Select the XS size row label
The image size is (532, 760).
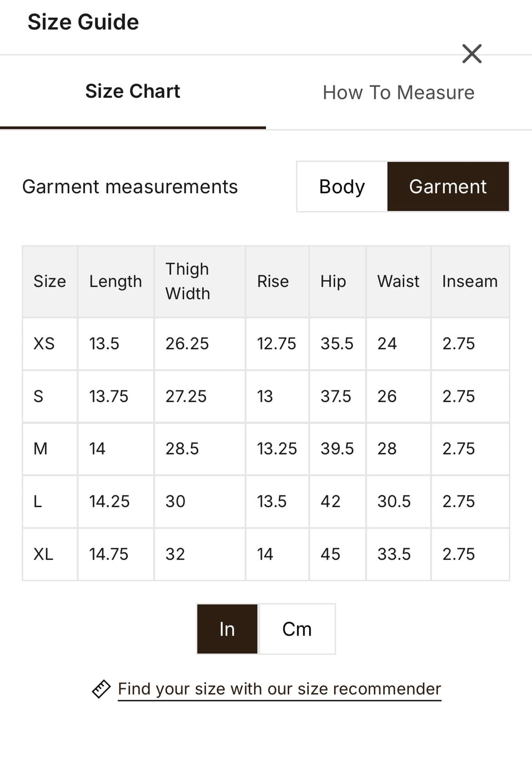(x=44, y=343)
